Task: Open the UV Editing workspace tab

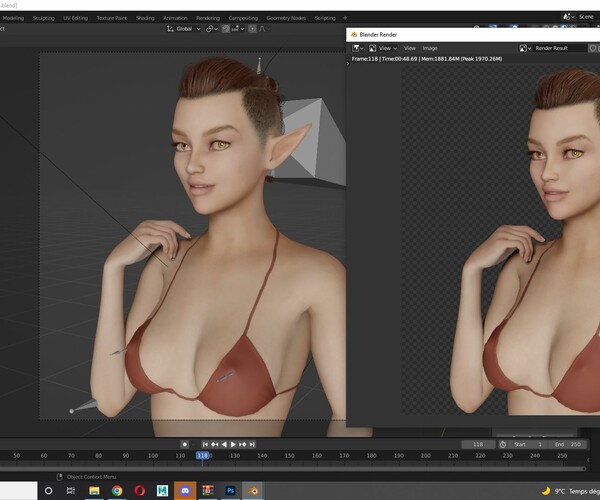Action: [x=75, y=18]
